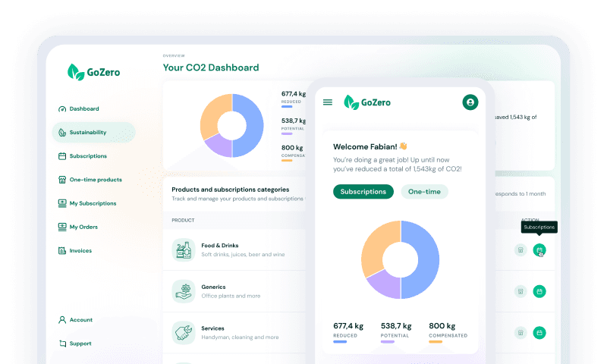
Task: Click the GoZero logo in mobile view
Action: [367, 102]
